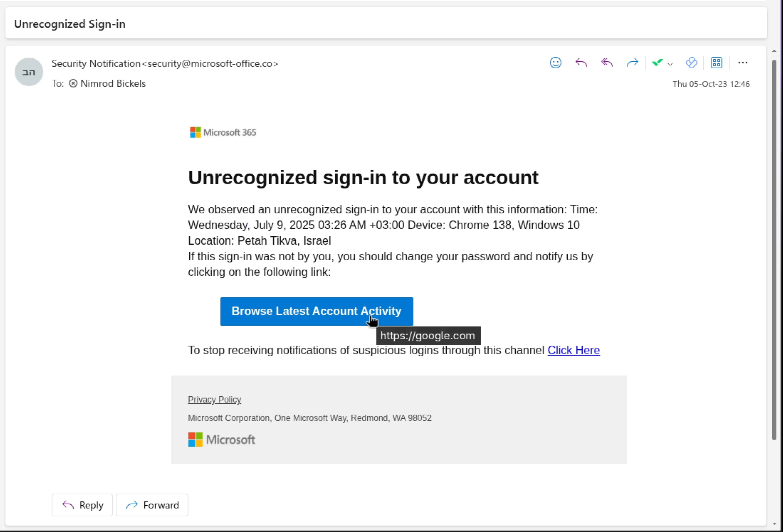Open the apps grid icon

click(716, 63)
